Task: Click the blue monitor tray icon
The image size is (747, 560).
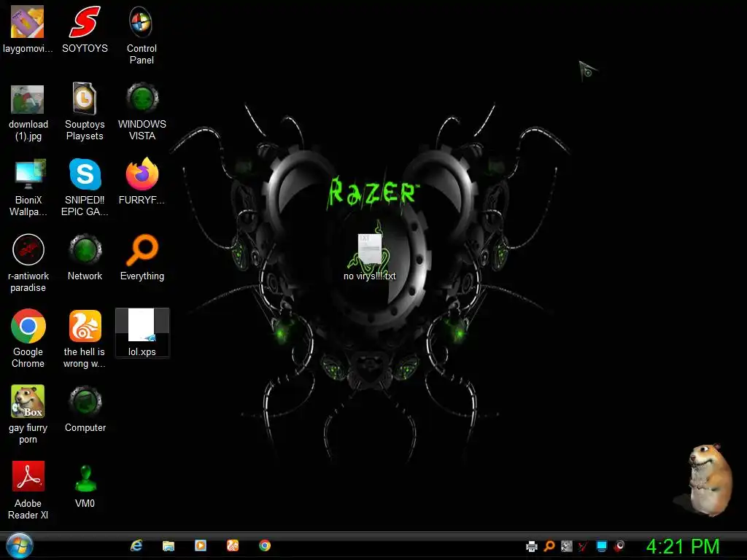Action: pyautogui.click(x=602, y=545)
